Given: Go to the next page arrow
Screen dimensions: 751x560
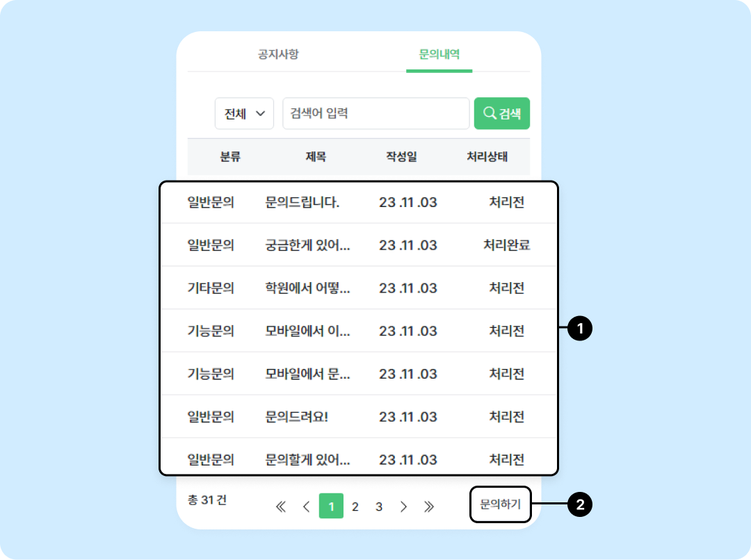Looking at the screenshot, I should 403,507.
